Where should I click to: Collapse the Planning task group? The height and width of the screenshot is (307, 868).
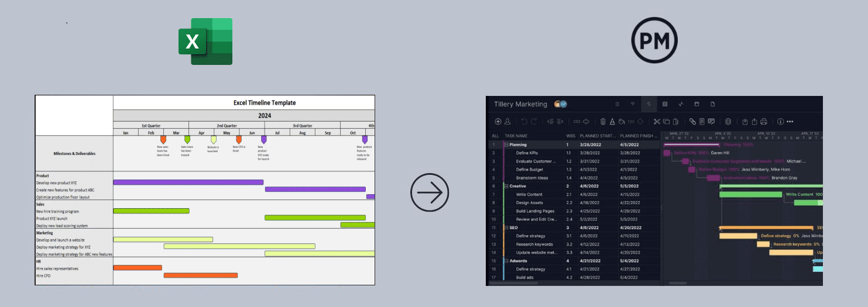pyautogui.click(x=506, y=144)
